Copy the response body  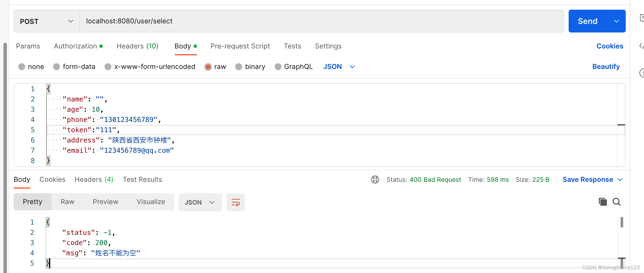coord(603,201)
